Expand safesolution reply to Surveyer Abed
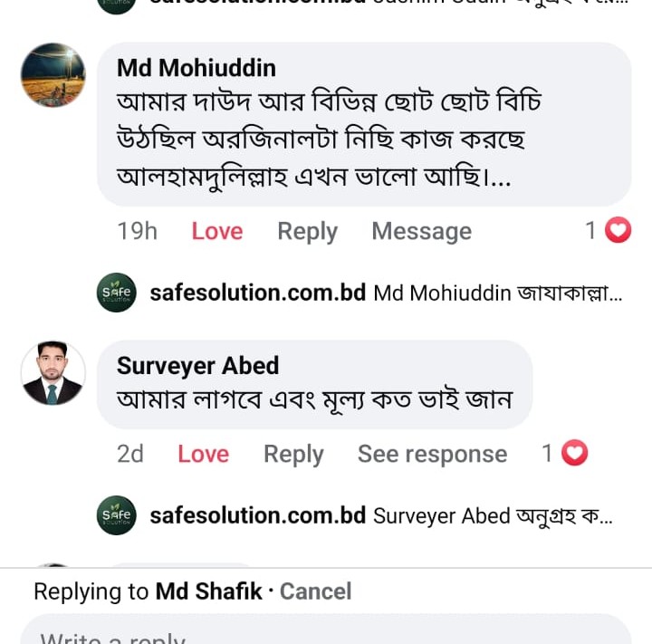 494,515
